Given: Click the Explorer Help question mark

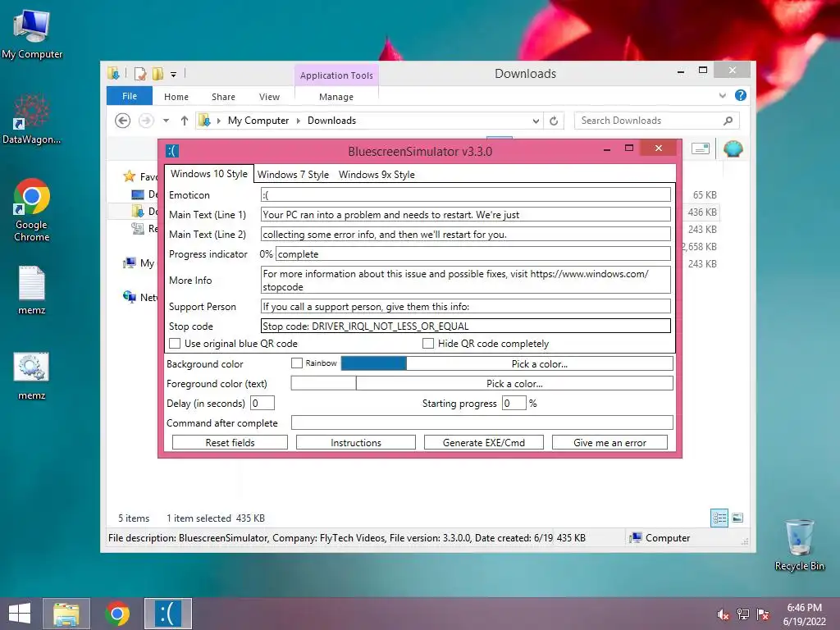Looking at the screenshot, I should point(741,95).
